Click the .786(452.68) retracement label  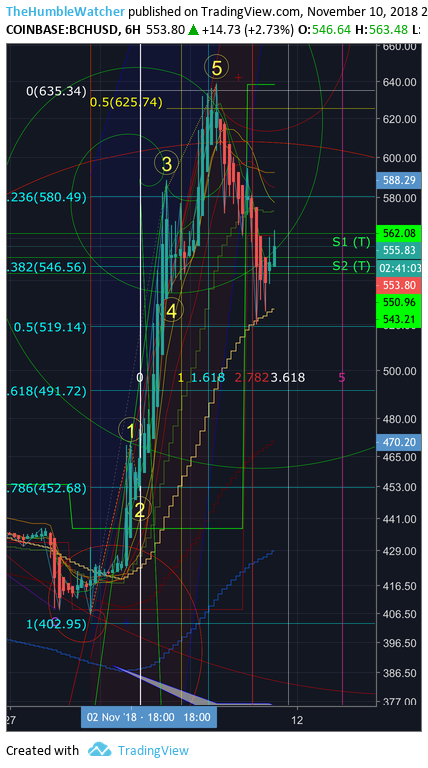click(47, 488)
